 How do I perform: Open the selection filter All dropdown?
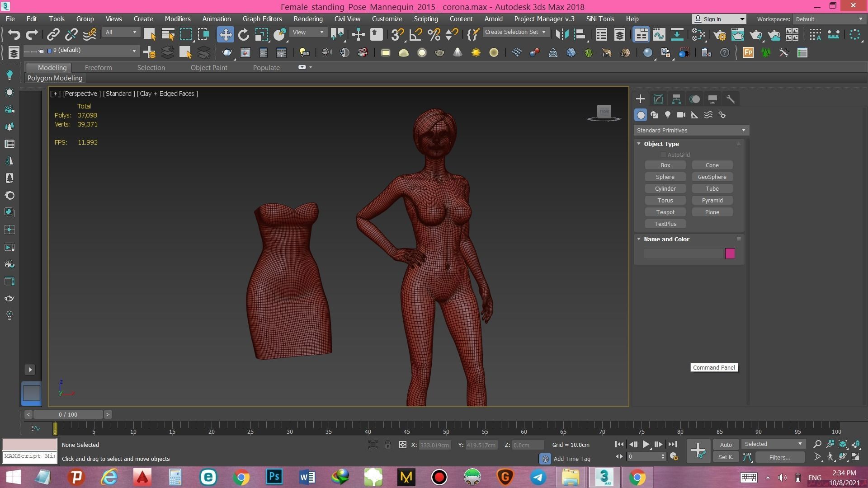(120, 33)
